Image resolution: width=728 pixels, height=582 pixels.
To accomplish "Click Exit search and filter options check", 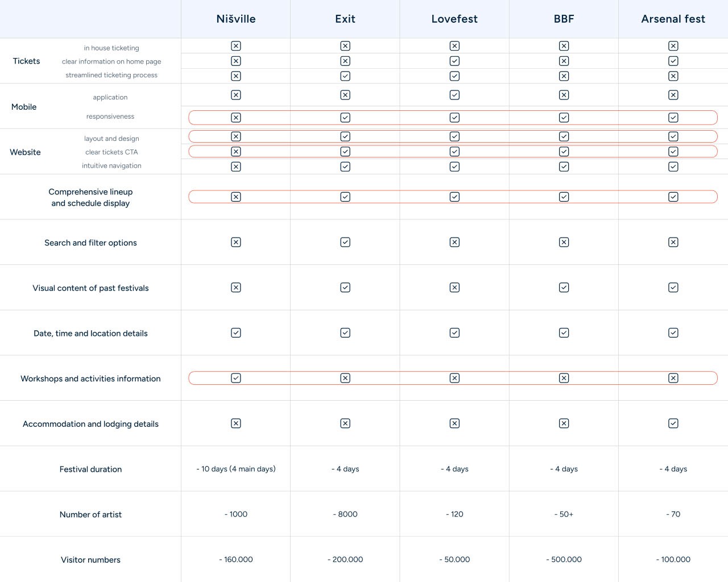I will click(345, 242).
